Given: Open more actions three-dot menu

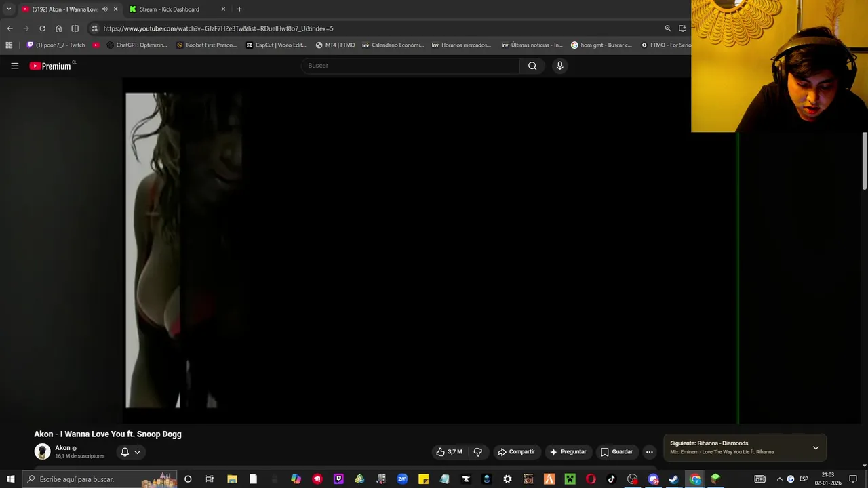Looking at the screenshot, I should [x=649, y=452].
